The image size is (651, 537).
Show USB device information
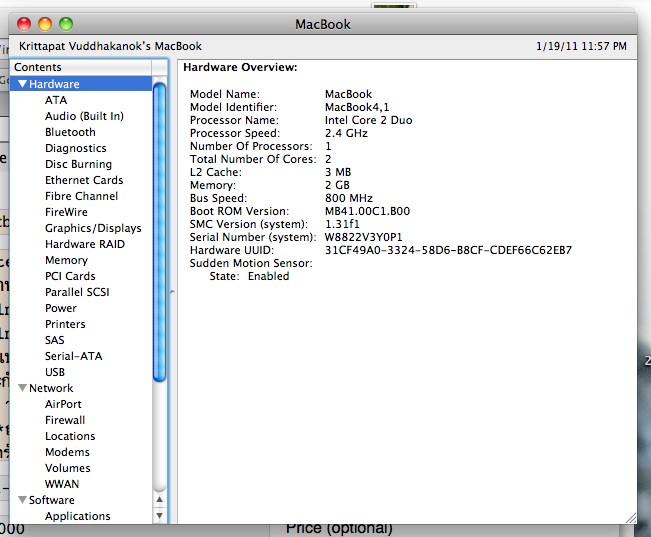(55, 372)
